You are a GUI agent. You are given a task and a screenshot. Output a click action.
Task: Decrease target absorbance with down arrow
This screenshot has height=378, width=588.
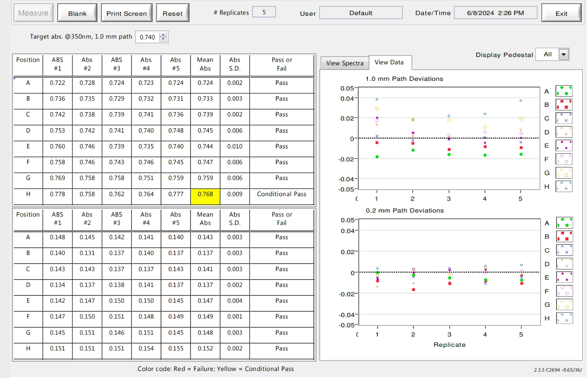point(164,39)
